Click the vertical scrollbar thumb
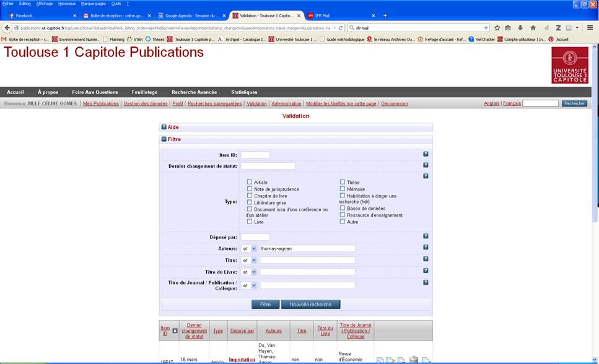599x364 pixels. tap(595, 136)
